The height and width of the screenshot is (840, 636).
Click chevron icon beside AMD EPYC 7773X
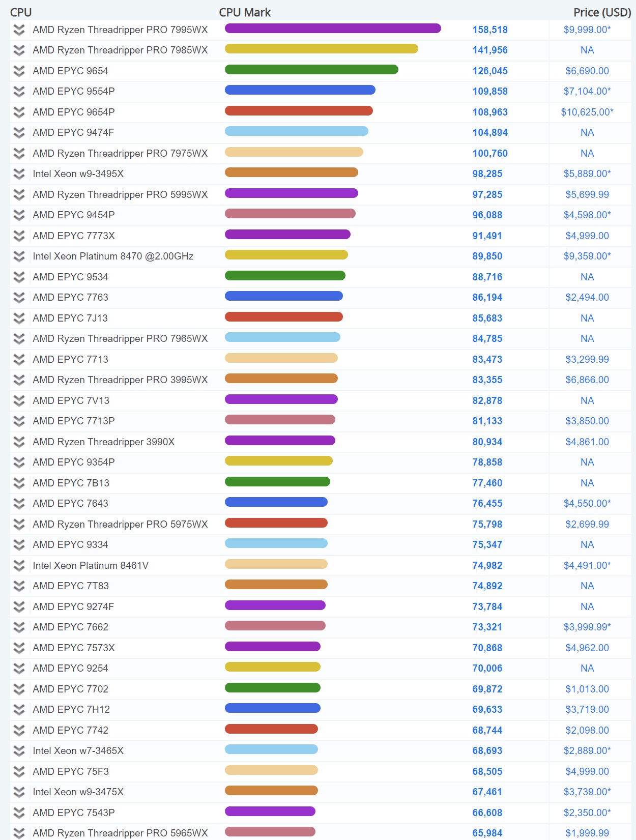pos(19,236)
